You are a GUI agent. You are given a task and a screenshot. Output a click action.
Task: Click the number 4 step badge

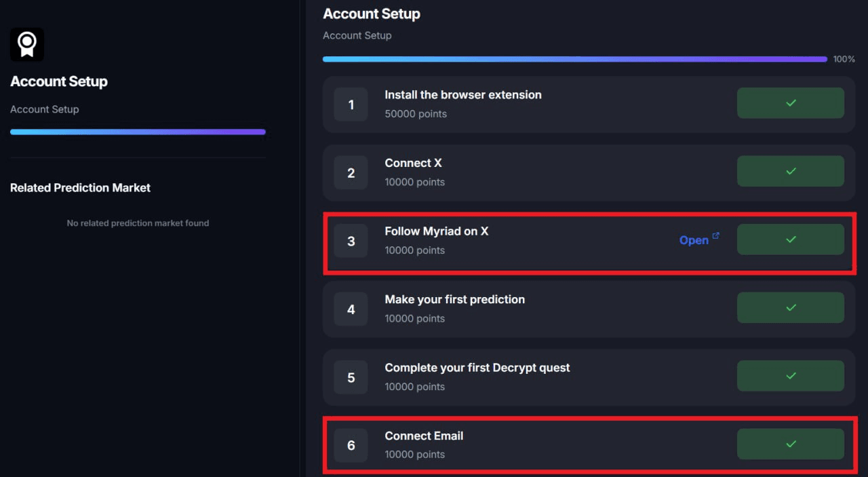coord(351,309)
